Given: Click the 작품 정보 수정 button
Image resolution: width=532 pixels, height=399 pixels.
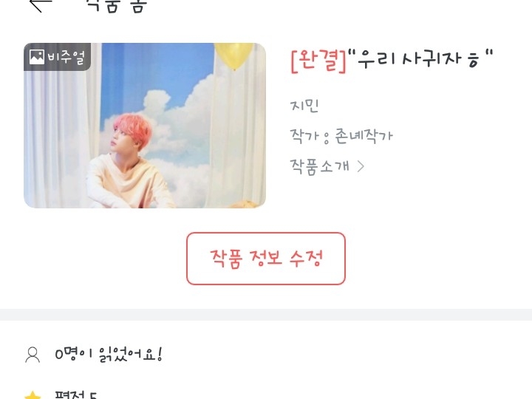Looking at the screenshot, I should pyautogui.click(x=266, y=259).
